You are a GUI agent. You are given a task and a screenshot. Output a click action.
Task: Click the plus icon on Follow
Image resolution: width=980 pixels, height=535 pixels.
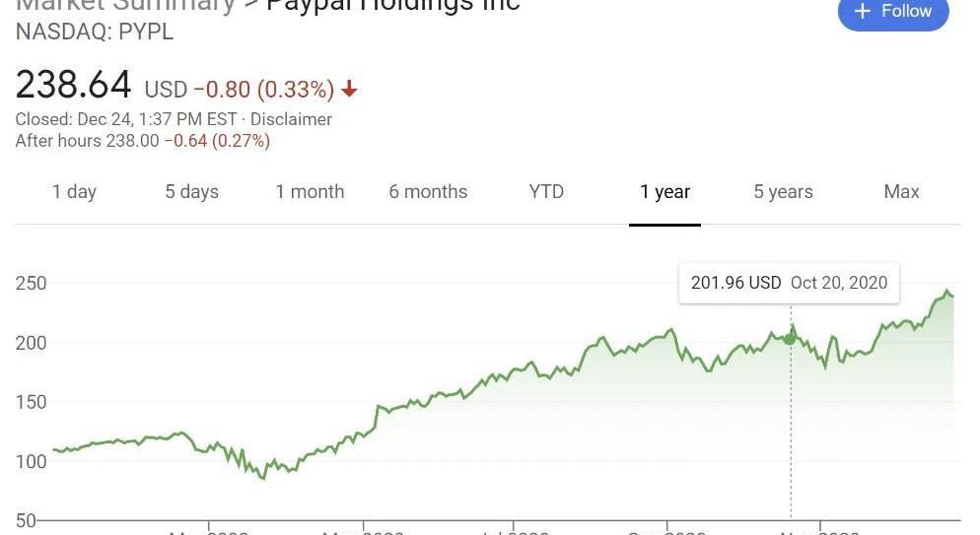tap(863, 12)
